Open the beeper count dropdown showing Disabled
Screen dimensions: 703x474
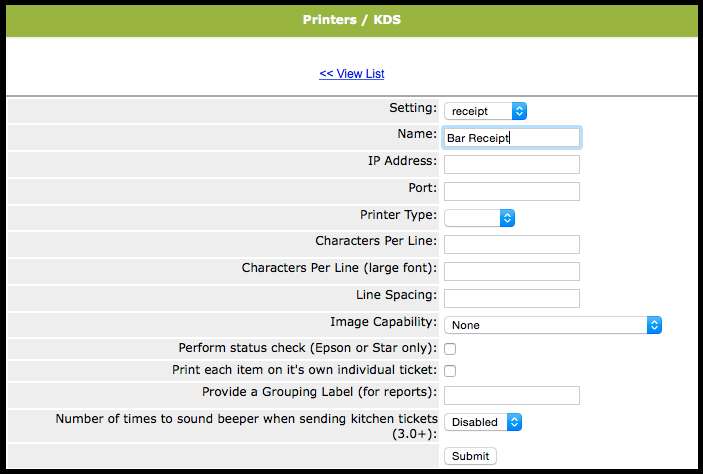pyautogui.click(x=483, y=422)
